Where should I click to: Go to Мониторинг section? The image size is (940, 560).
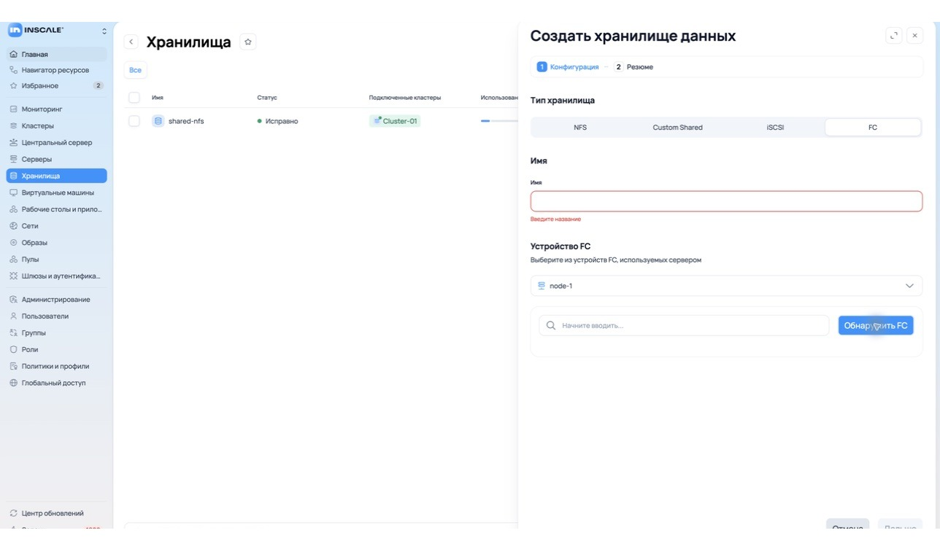pos(56,109)
